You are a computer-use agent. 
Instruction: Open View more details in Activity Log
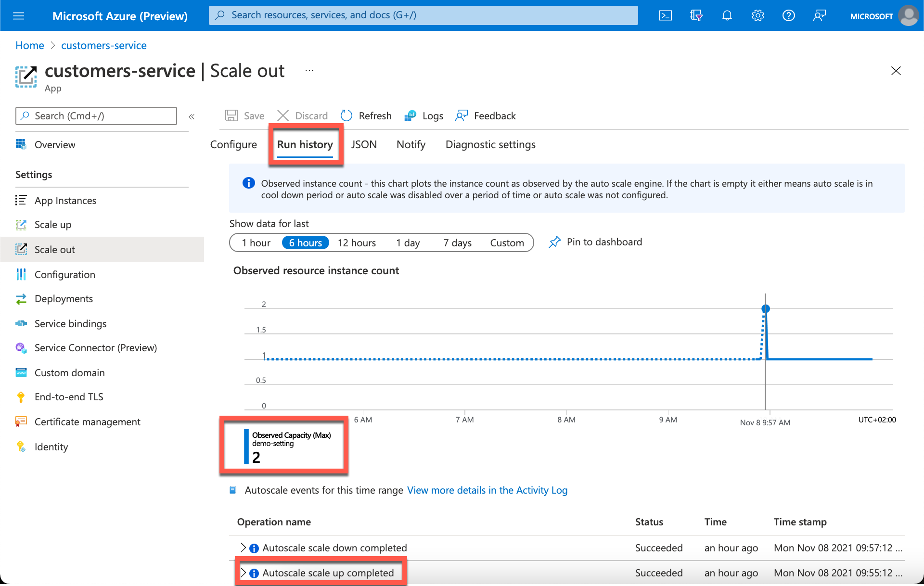(x=487, y=490)
